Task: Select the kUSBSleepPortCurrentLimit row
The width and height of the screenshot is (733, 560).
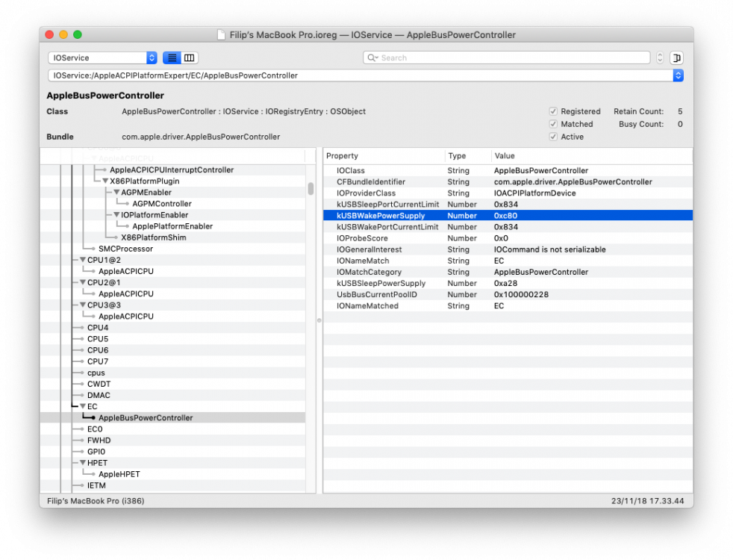Action: click(508, 205)
